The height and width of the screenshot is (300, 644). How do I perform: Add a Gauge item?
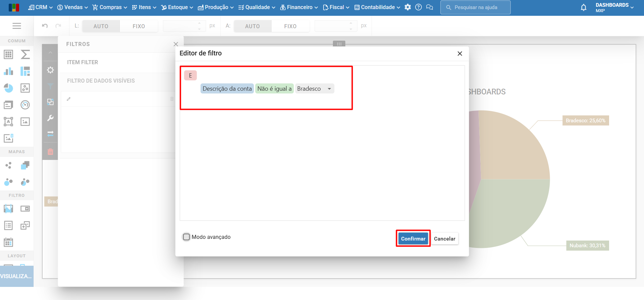click(25, 105)
